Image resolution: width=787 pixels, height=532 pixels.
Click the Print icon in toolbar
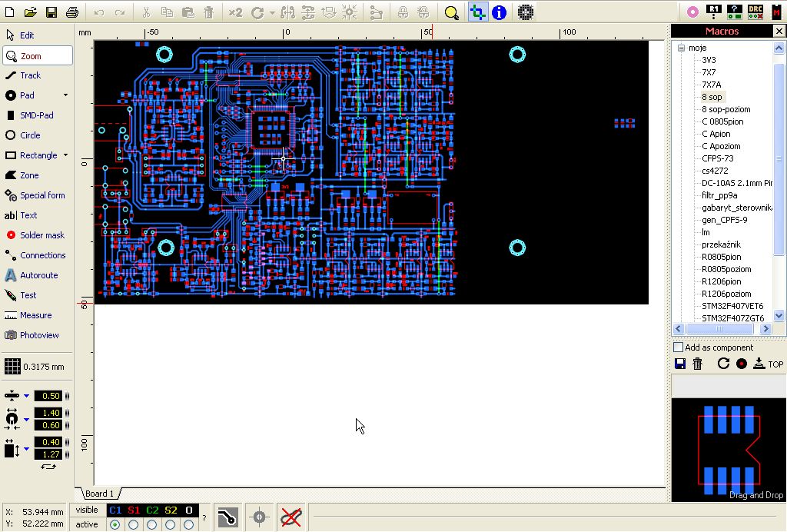[71, 12]
